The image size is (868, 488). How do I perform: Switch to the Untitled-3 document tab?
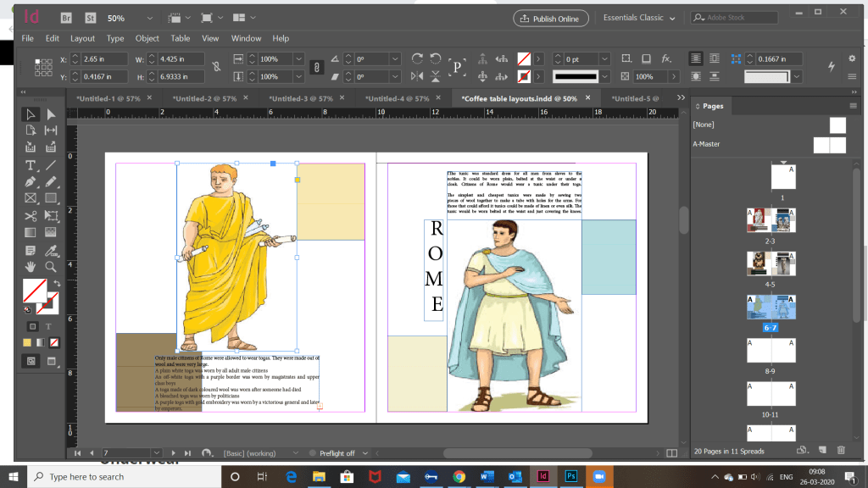301,98
